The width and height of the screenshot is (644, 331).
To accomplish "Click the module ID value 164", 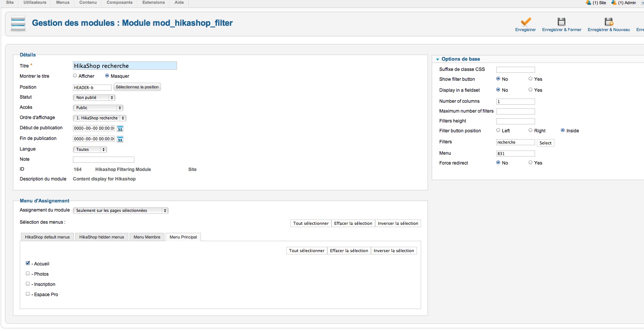I will 77,169.
